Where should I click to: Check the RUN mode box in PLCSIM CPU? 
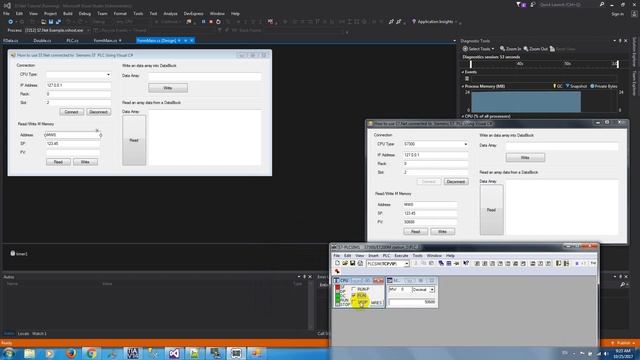click(353, 295)
